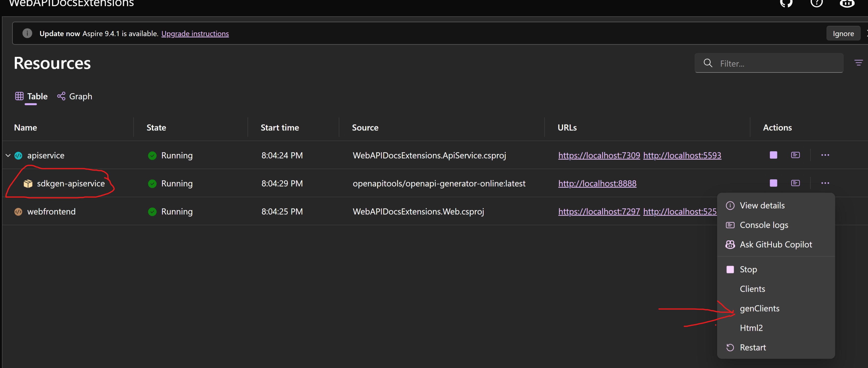Open http://localhost:8888 URL link

tap(597, 183)
